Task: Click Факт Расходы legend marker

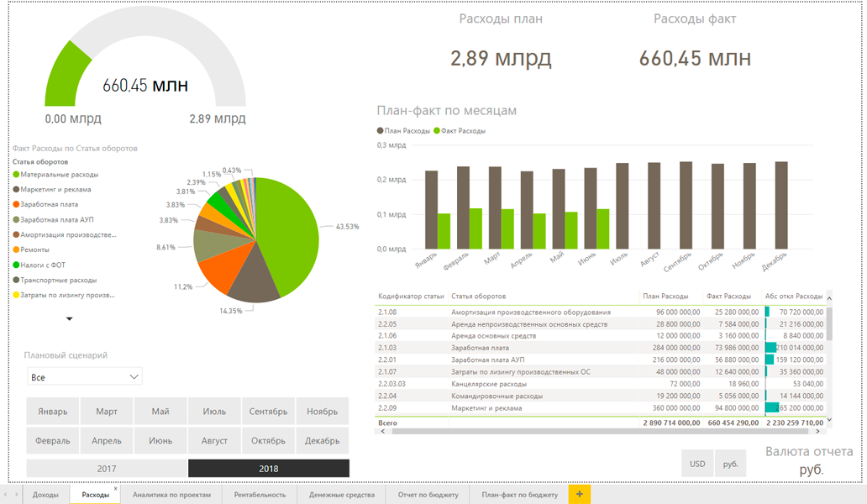Action: 437,131
